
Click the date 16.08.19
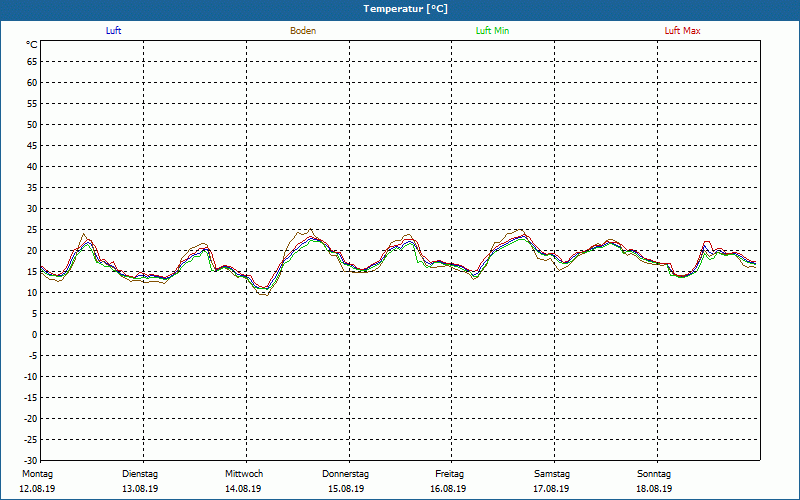pyautogui.click(x=448, y=489)
